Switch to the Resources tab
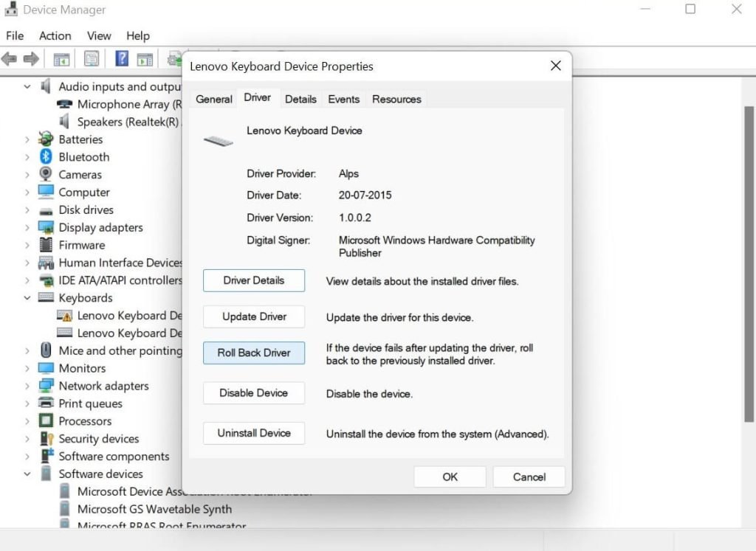 (396, 100)
